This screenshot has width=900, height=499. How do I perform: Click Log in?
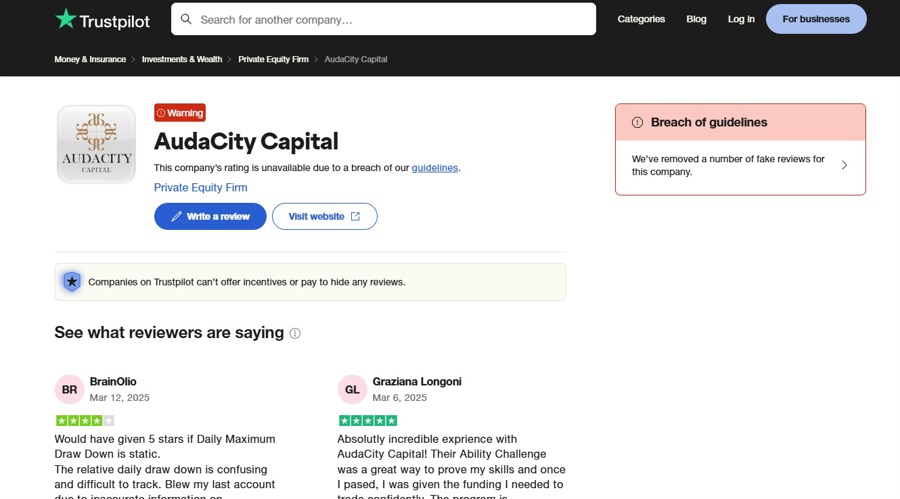pyautogui.click(x=741, y=19)
